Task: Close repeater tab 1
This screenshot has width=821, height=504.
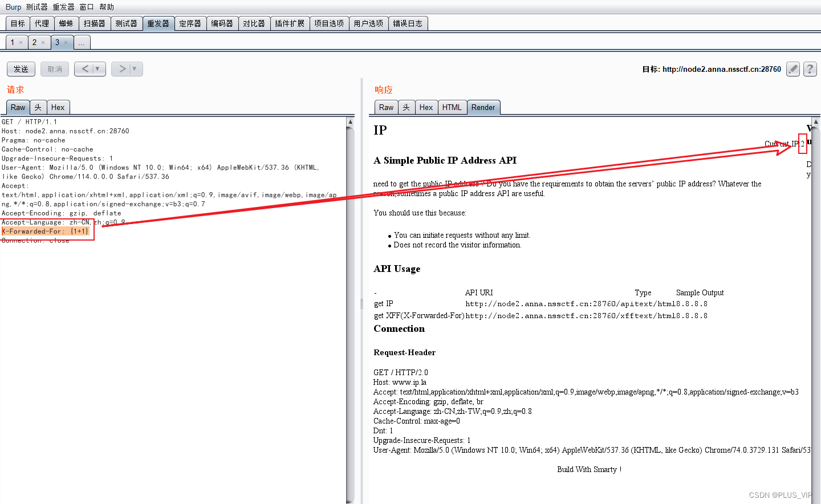Action: pos(21,43)
